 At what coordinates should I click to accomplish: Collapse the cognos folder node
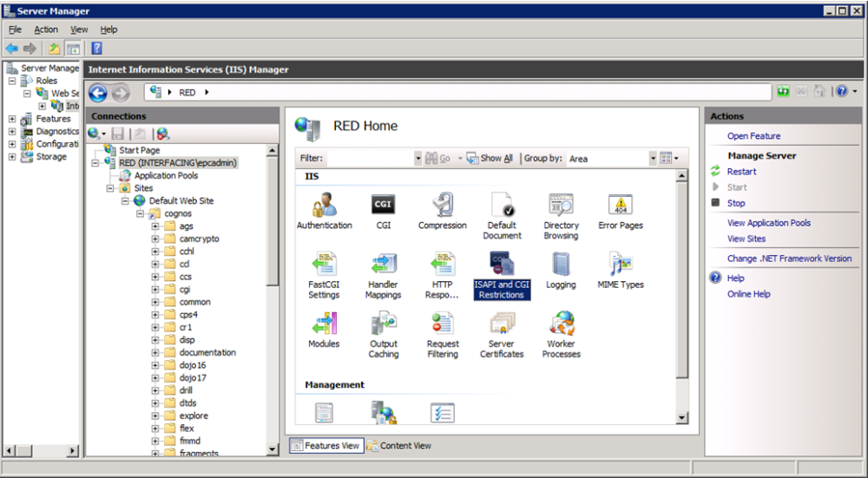click(140, 213)
